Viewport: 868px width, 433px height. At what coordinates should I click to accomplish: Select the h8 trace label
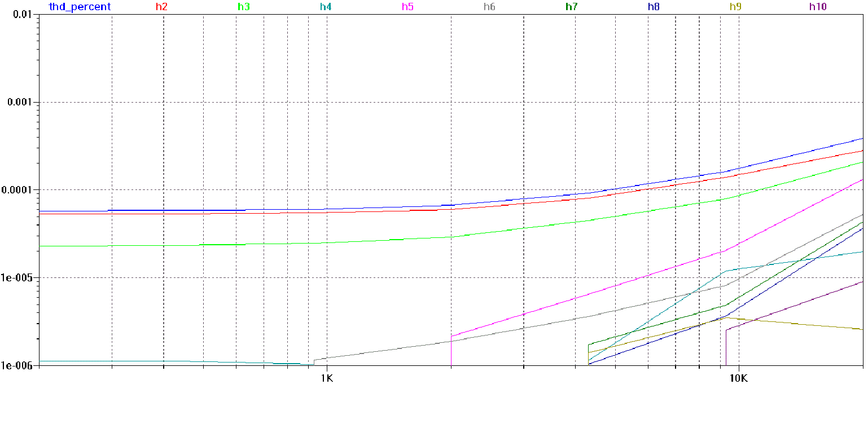click(x=654, y=7)
